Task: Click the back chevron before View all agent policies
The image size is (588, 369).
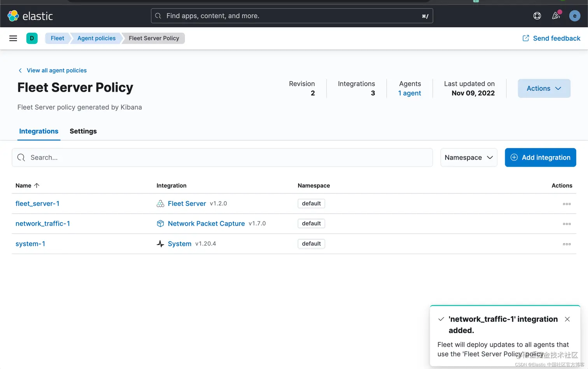Action: [x=20, y=70]
